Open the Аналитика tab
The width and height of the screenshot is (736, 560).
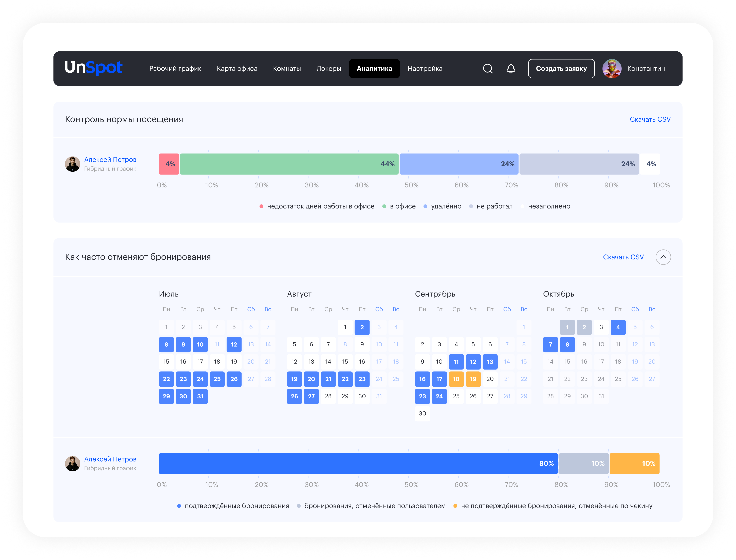pyautogui.click(x=374, y=69)
